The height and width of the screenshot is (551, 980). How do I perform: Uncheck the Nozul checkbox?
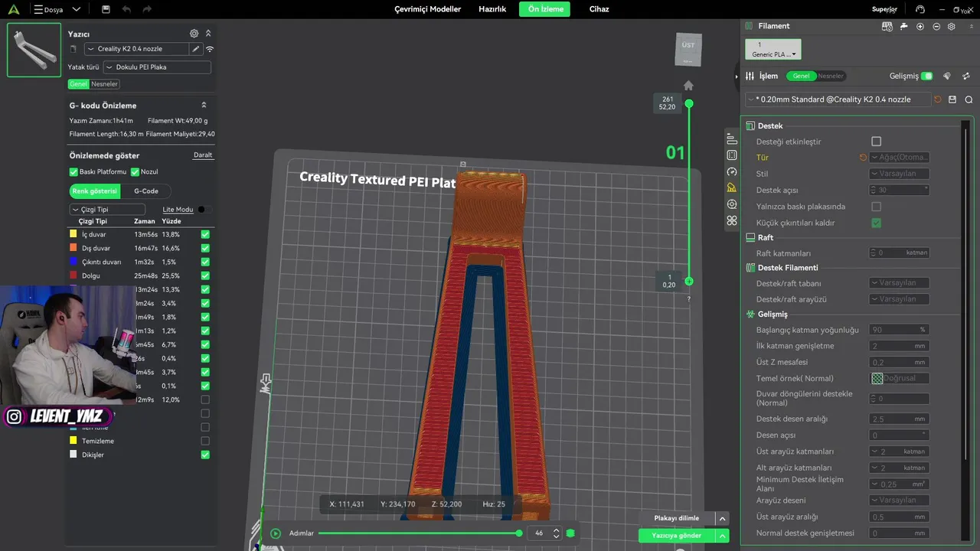click(135, 172)
